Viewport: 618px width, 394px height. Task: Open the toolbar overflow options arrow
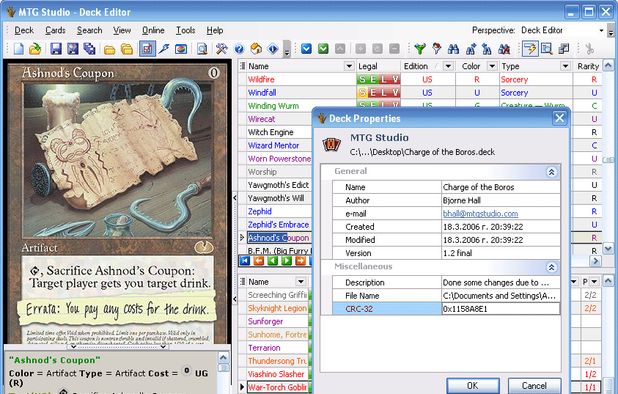(287, 49)
